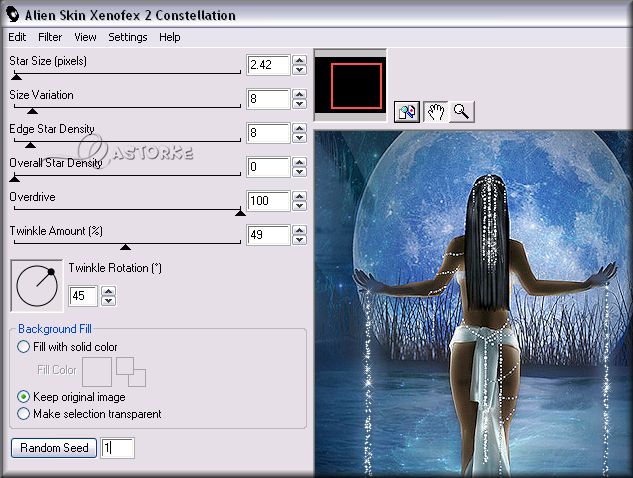Click the Size Variation value field

[268, 99]
